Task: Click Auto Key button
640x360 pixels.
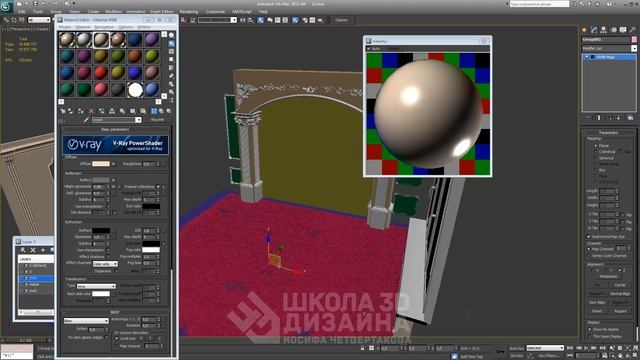Action: [x=516, y=348]
